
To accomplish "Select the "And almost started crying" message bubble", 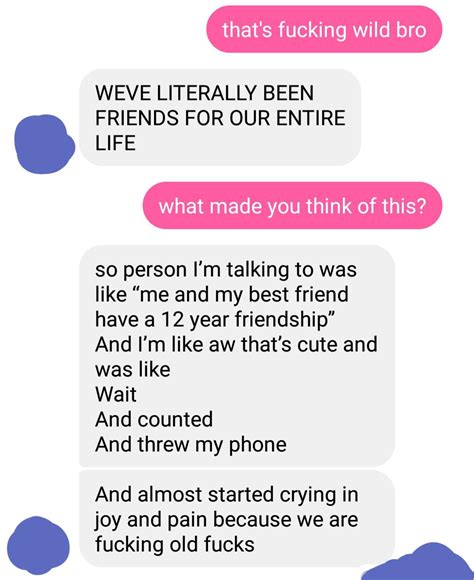I will (x=237, y=519).
